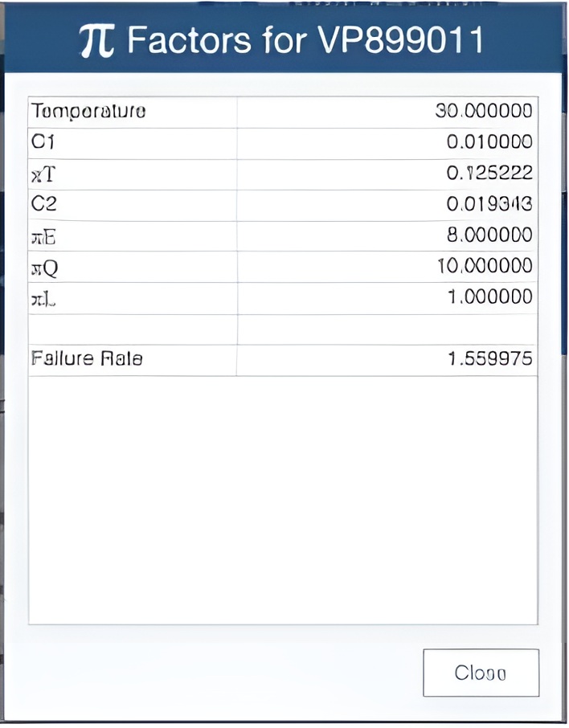Click the πL value 1.000000
Viewport: 569px width, 728px height.
[490, 297]
